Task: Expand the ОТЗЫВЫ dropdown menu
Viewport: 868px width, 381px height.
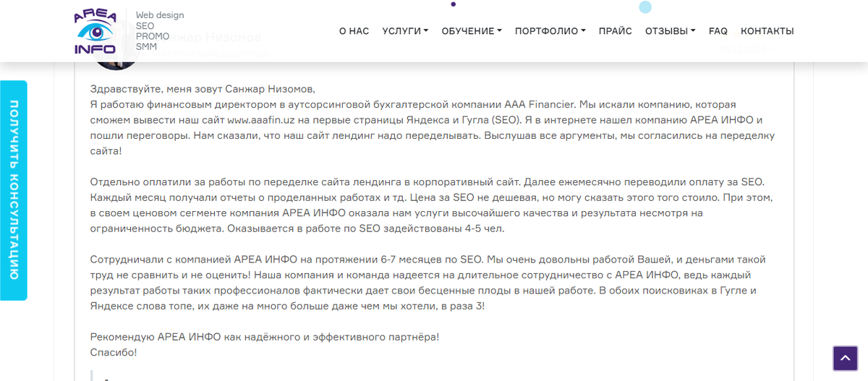Action: click(671, 31)
